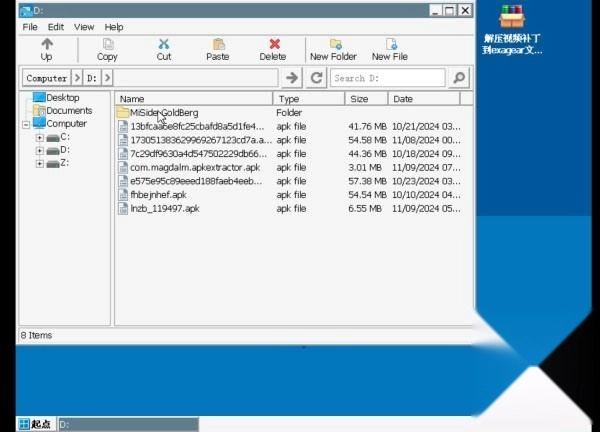
Task: Click the New File icon
Action: pos(390,45)
